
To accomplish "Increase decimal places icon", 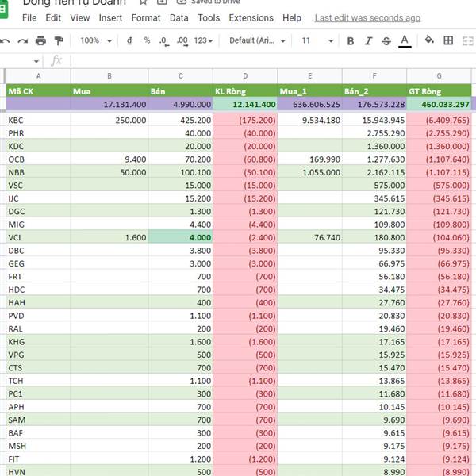I will [x=182, y=41].
